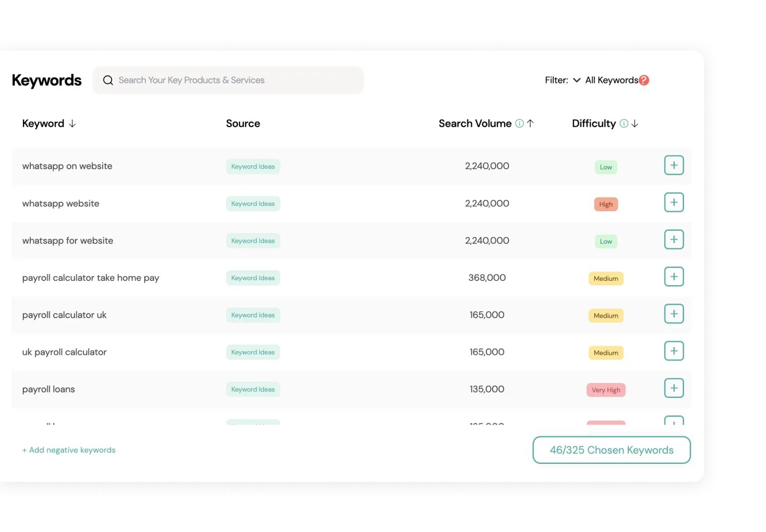The image size is (766, 532).
Task: Open the All Keywords filter dropdown
Action: pyautogui.click(x=612, y=80)
